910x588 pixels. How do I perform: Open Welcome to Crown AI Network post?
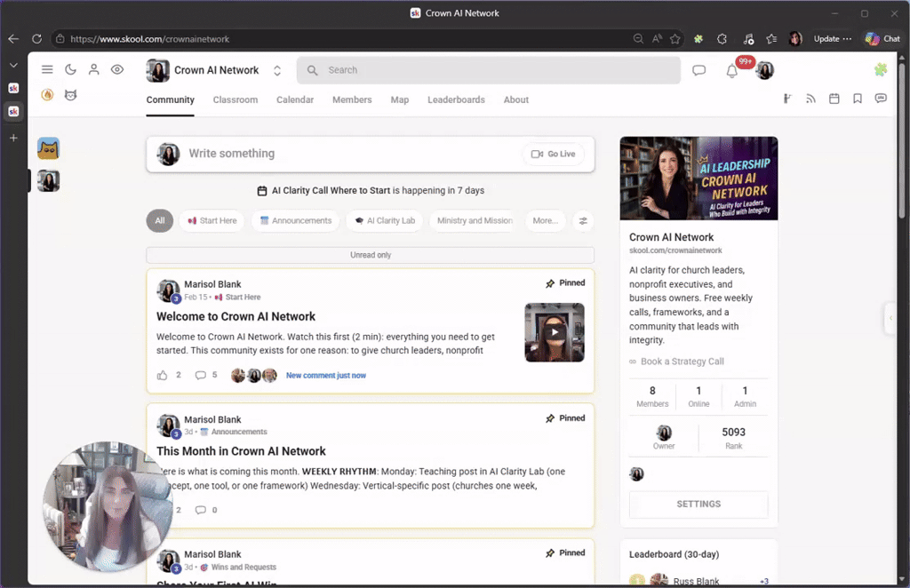[x=235, y=316]
